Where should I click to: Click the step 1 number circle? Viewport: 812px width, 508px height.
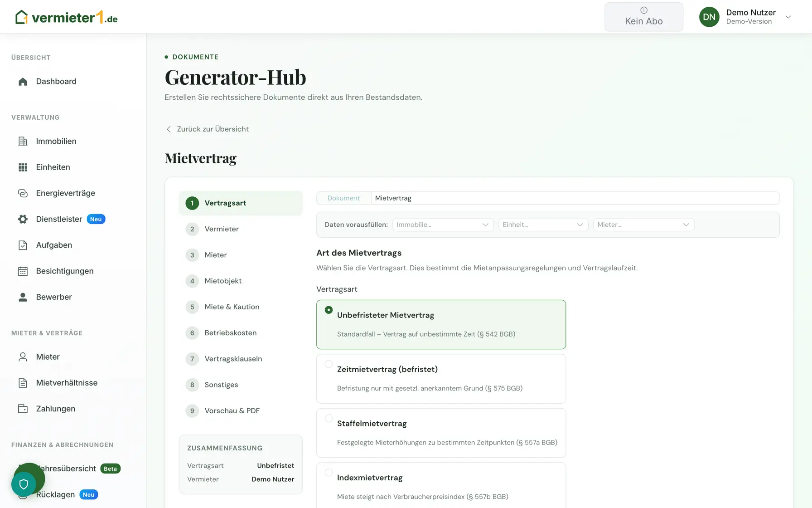pos(192,203)
